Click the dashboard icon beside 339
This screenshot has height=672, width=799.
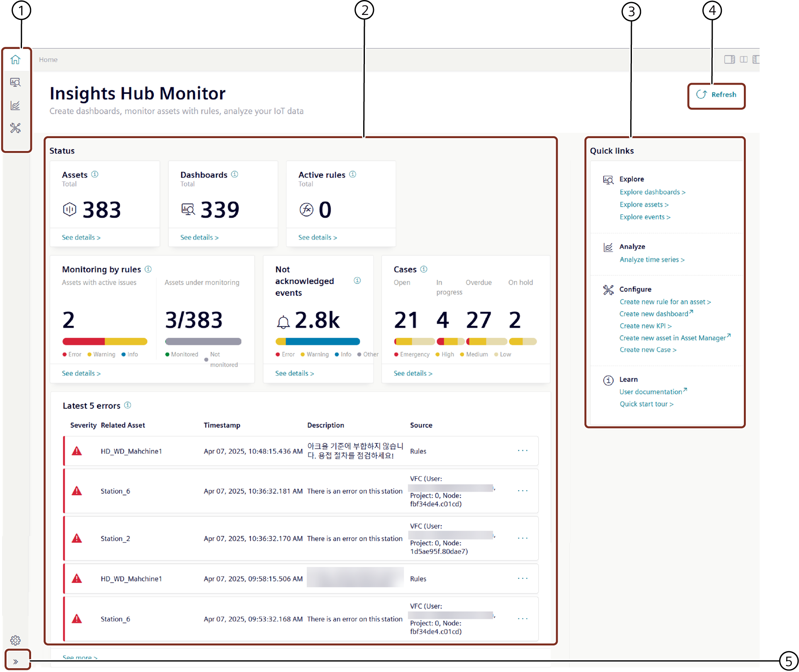[188, 209]
